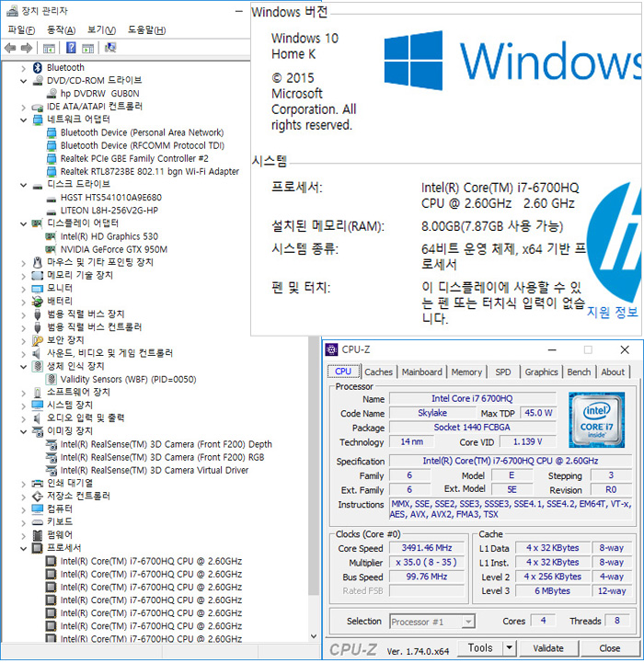Viewport: 644px width, 663px height.
Task: Click the Forward arrow in Device Manager toolbar
Action: (x=27, y=48)
